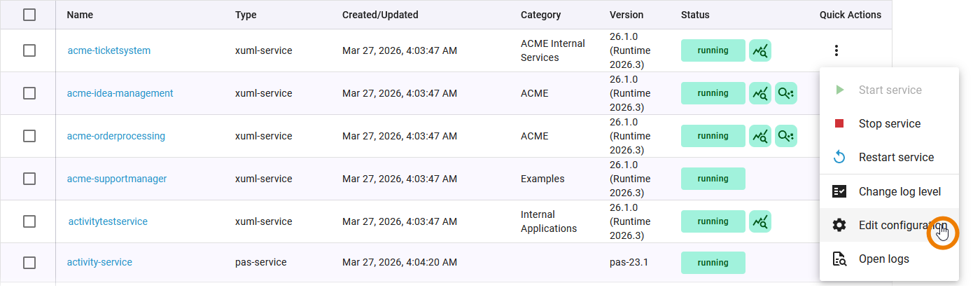Click the red Stop service icon

pos(839,124)
